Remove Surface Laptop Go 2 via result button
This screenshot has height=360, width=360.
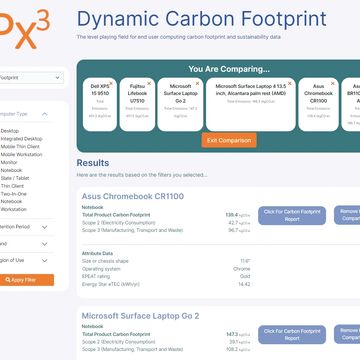pyautogui.click(x=347, y=334)
